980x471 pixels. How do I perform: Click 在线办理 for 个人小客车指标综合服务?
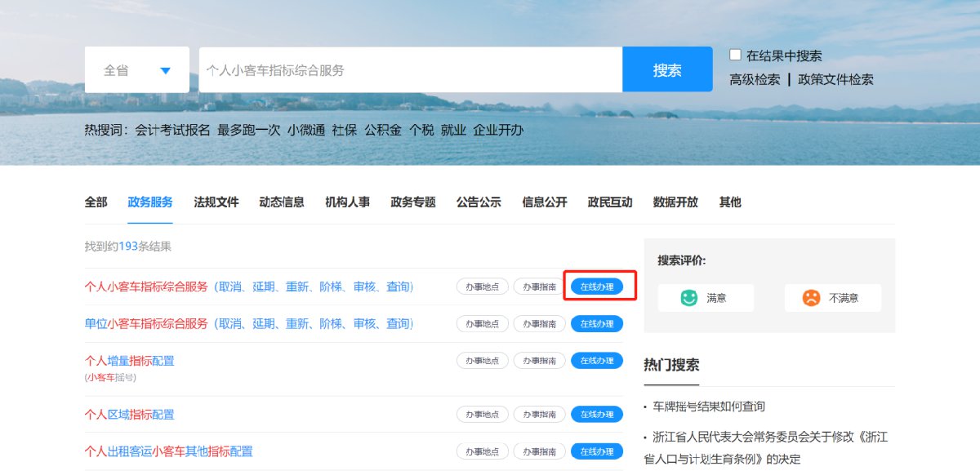[596, 287]
